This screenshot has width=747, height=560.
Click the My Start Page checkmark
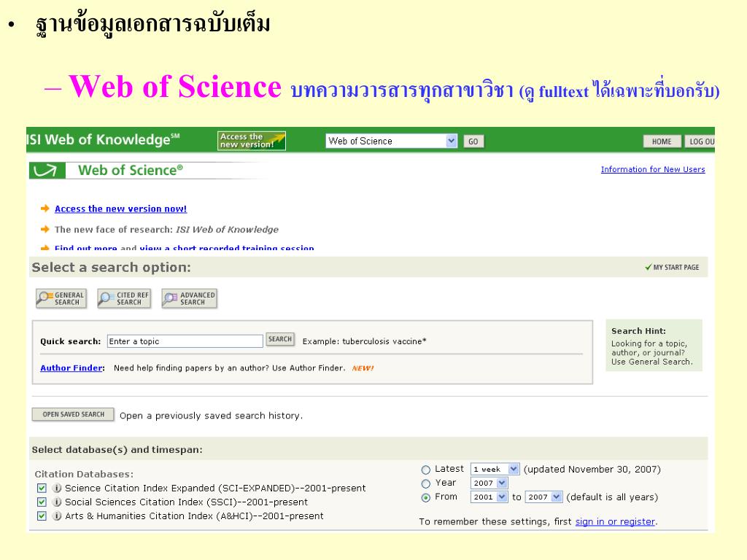649,267
